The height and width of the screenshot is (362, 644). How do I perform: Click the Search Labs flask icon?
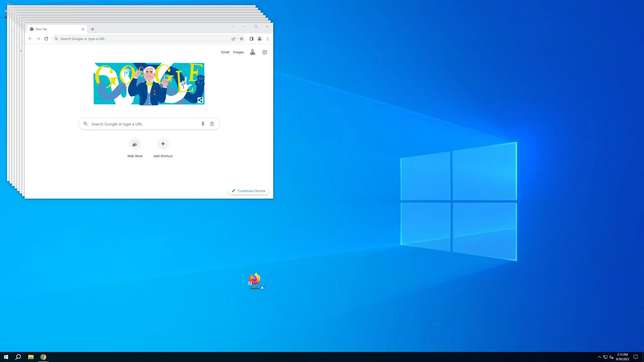(253, 52)
